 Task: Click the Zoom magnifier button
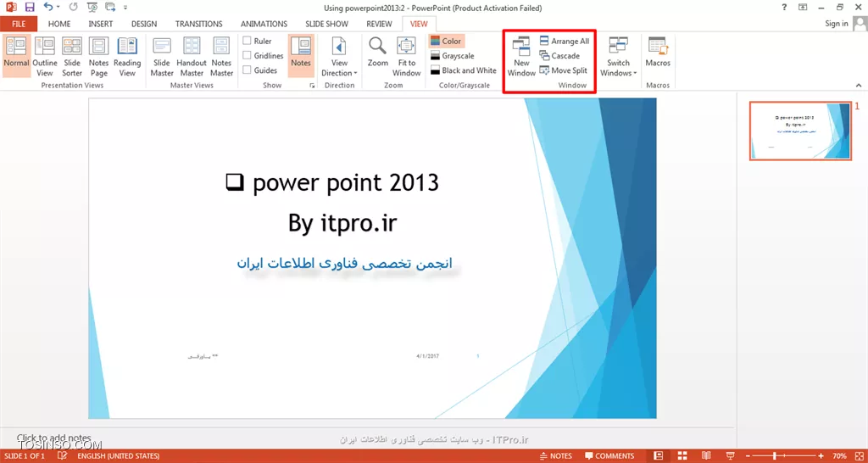(x=377, y=52)
